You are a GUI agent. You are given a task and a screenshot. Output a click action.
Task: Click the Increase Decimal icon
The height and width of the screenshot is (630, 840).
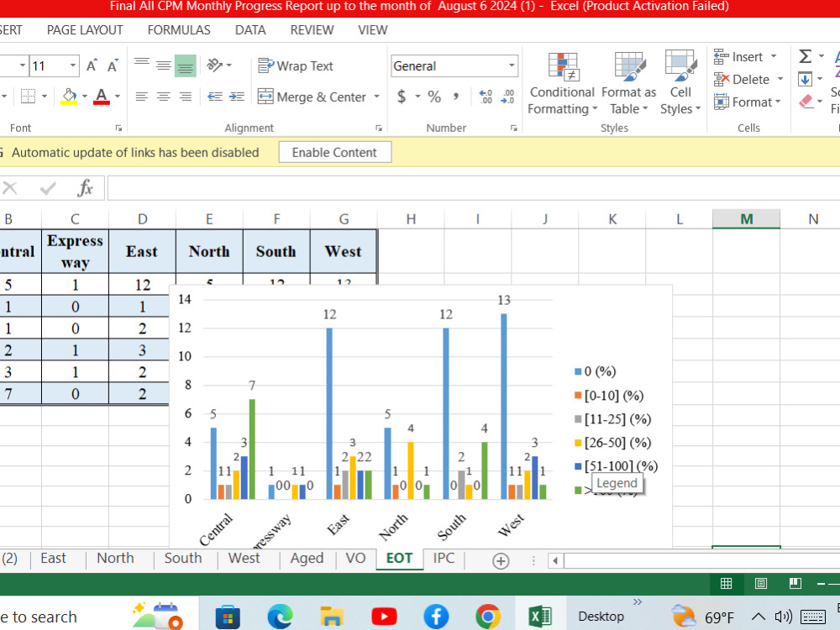[486, 97]
